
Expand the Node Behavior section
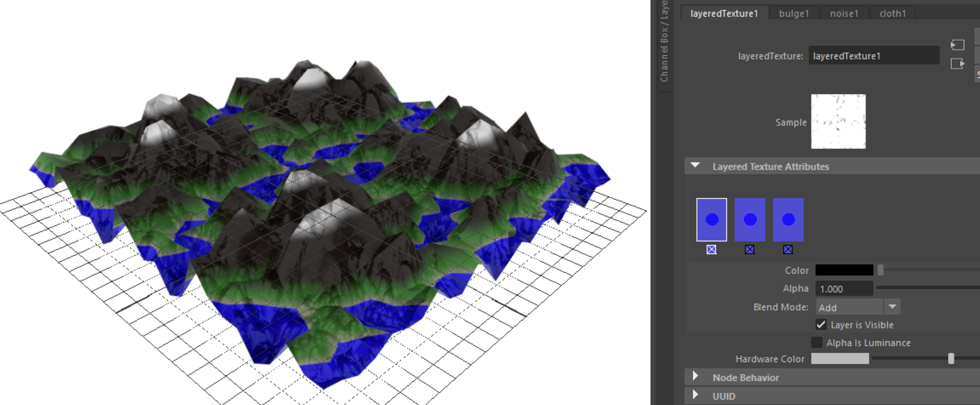(695, 376)
